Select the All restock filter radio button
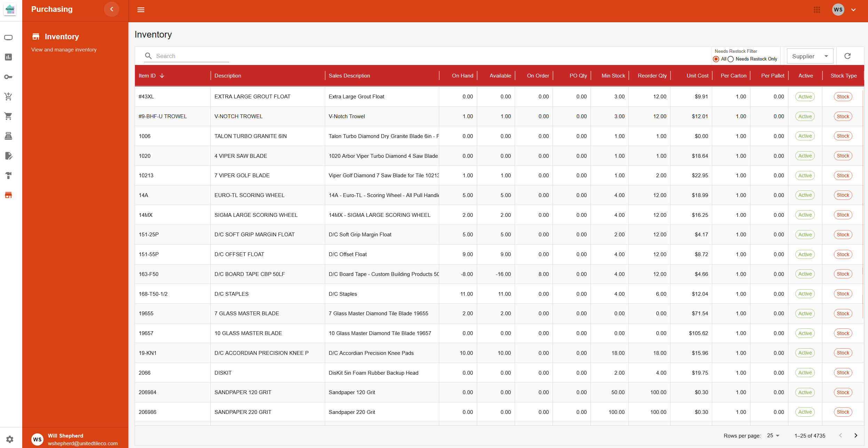 pos(716,59)
